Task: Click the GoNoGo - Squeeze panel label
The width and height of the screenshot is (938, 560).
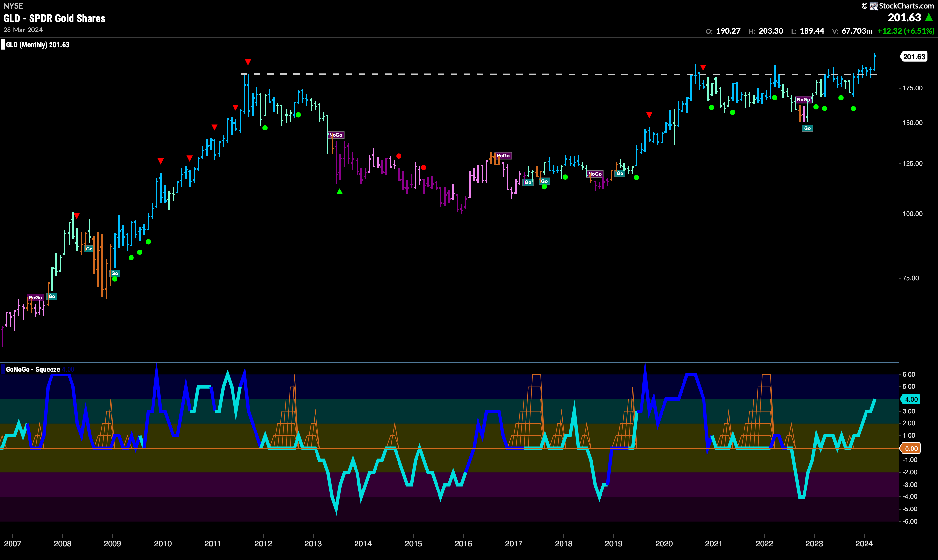Action: (x=33, y=369)
